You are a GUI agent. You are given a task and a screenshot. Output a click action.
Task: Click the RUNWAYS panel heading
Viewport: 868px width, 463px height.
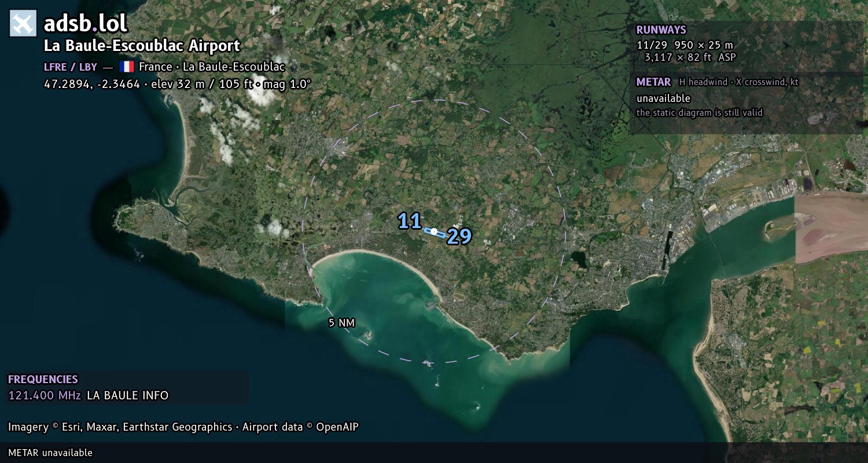pos(661,30)
